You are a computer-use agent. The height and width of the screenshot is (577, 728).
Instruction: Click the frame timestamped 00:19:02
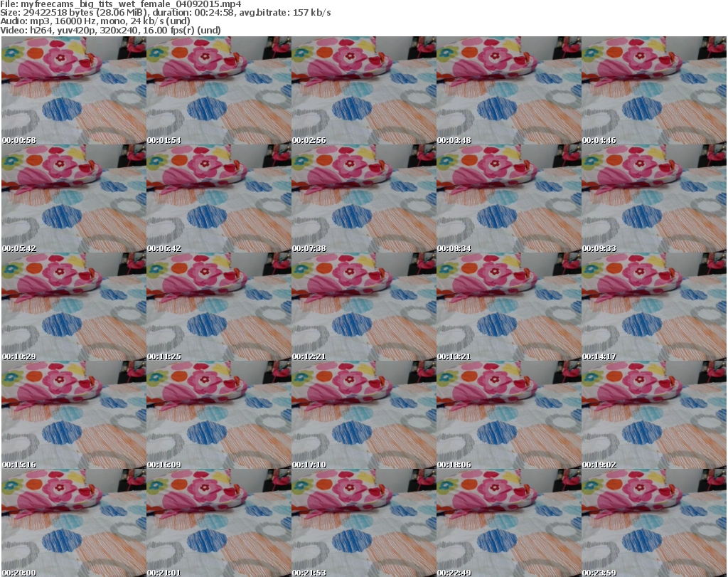pos(654,415)
